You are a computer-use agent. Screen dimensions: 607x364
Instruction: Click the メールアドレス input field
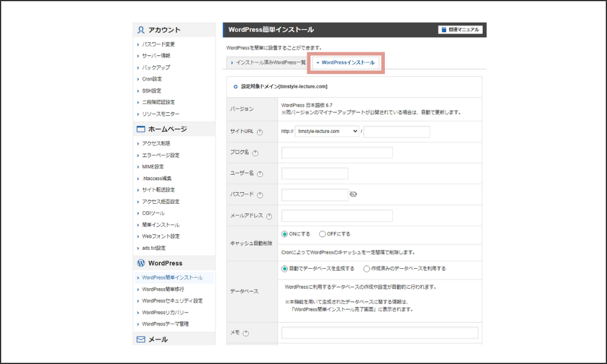click(337, 216)
